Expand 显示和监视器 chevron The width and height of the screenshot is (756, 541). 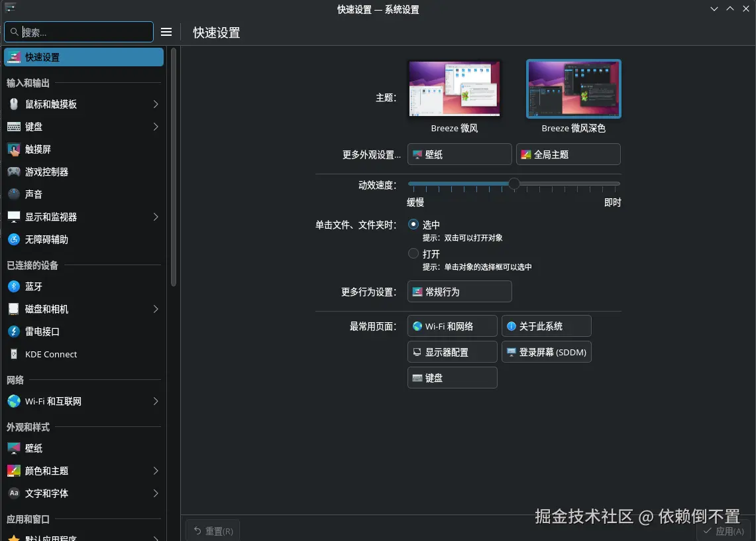tap(155, 217)
